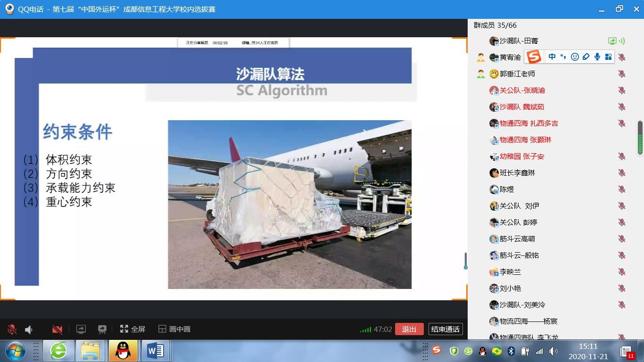
Task: Turn on the camera in the call toolbar
Action: [x=57, y=329]
